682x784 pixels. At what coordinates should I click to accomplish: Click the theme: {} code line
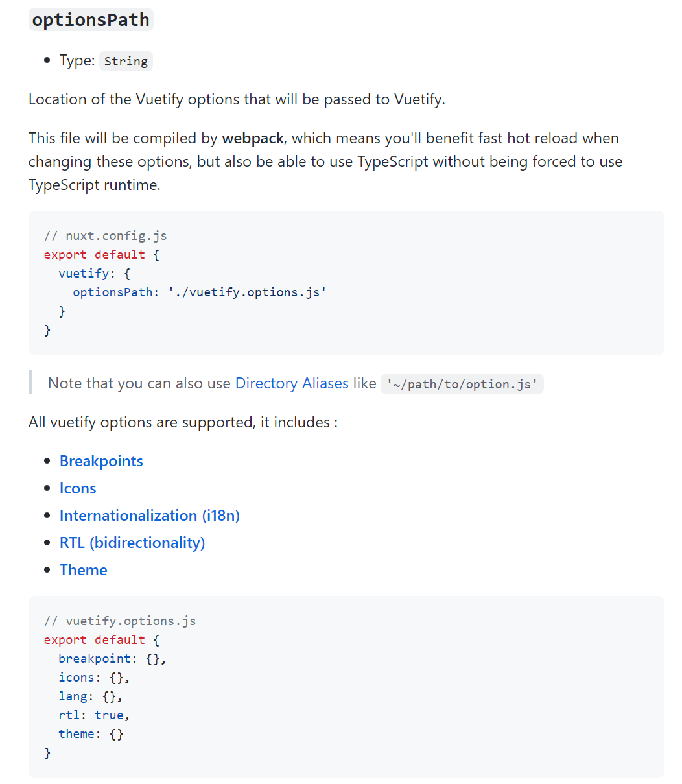click(91, 733)
